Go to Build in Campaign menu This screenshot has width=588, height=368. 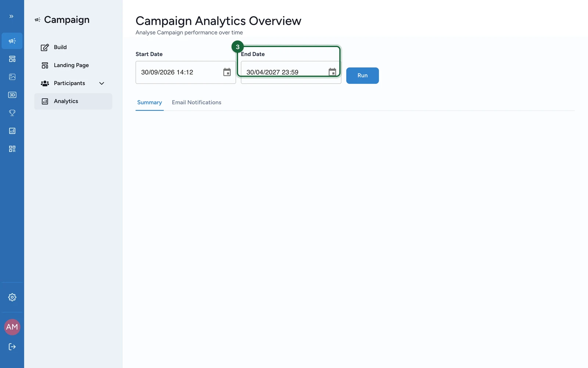[x=73, y=47]
